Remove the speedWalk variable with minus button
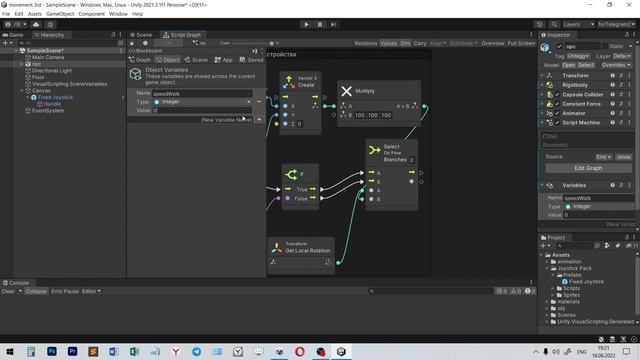640x360 pixels. pyautogui.click(x=259, y=102)
